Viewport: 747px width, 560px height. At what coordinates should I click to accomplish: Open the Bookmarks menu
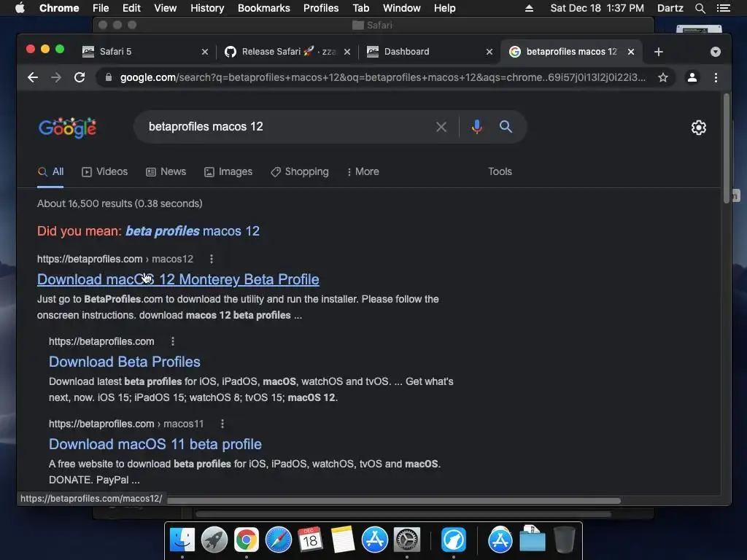pyautogui.click(x=264, y=8)
